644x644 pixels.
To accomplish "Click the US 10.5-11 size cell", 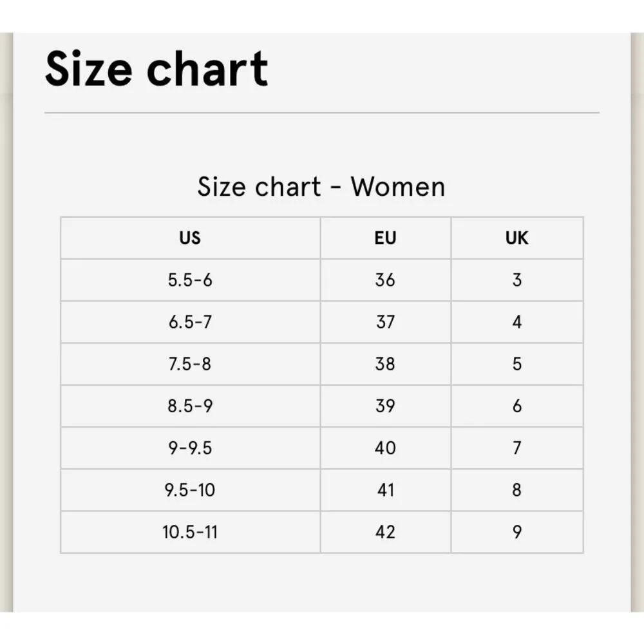I will pyautogui.click(x=190, y=532).
